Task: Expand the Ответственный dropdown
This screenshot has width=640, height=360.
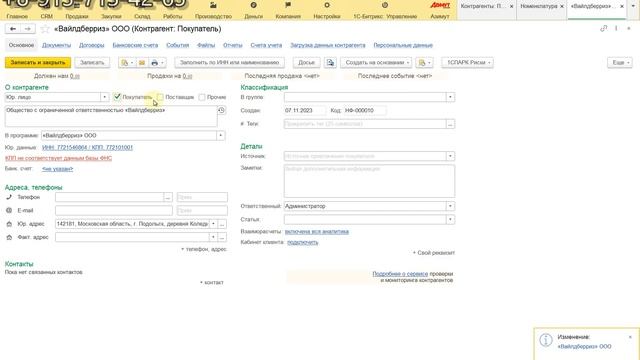Action: pos(450,206)
